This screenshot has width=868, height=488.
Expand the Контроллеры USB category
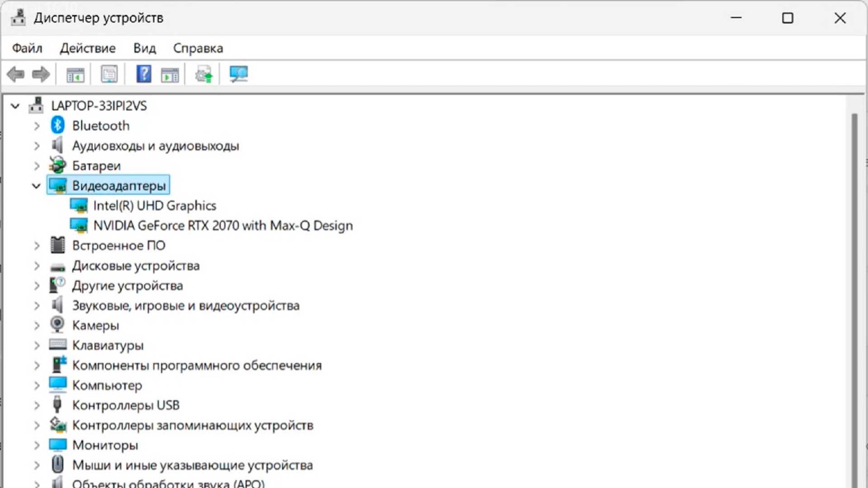pyautogui.click(x=37, y=405)
